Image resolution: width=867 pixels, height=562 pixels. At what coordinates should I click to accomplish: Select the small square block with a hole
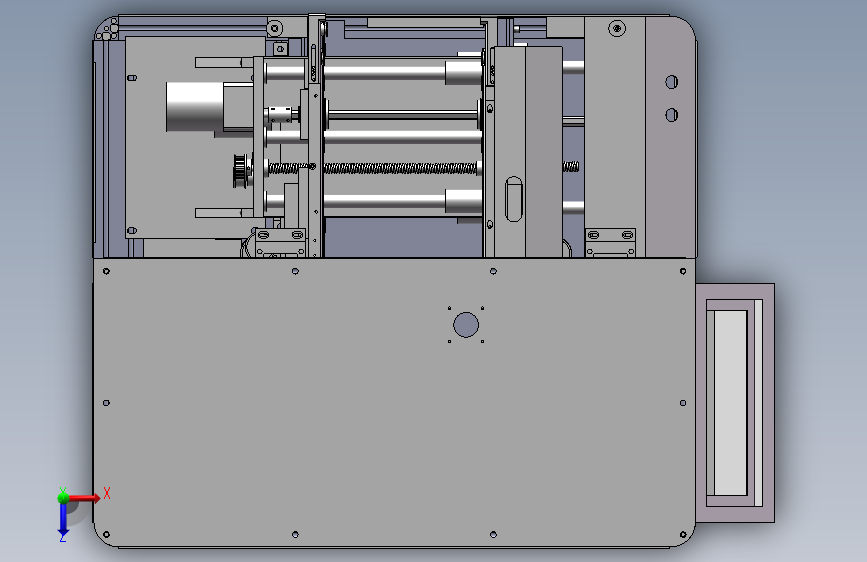280,49
